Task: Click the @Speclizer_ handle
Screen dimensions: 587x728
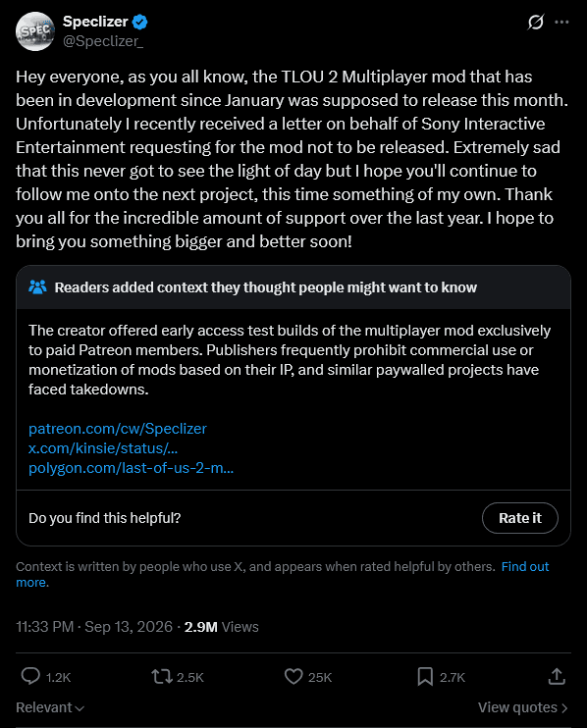Action: (103, 41)
